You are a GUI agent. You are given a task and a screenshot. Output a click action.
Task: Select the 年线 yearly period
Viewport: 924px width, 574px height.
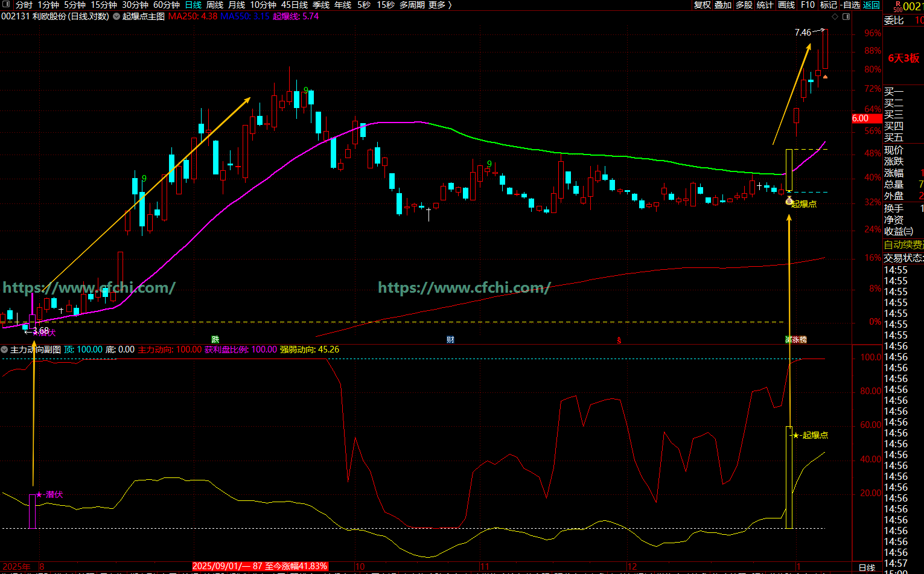point(343,5)
